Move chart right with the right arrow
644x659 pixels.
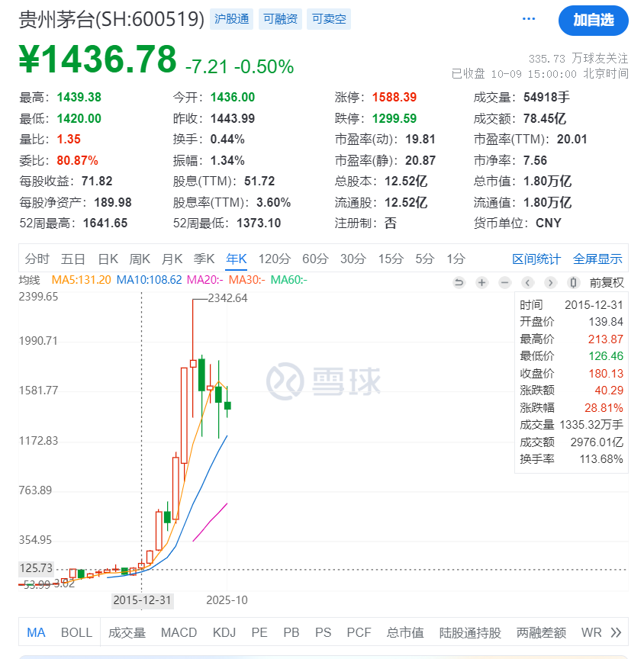click(550, 282)
